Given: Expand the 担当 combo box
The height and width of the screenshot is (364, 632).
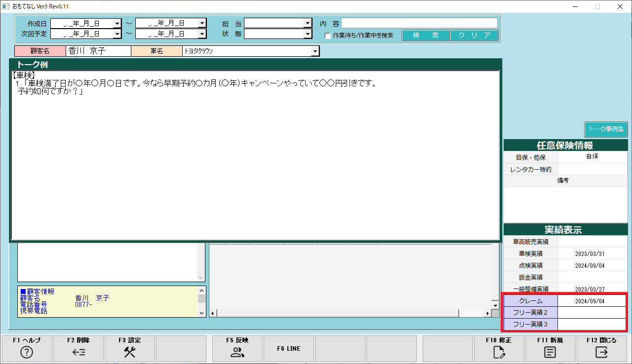Looking at the screenshot, I should tap(308, 23).
